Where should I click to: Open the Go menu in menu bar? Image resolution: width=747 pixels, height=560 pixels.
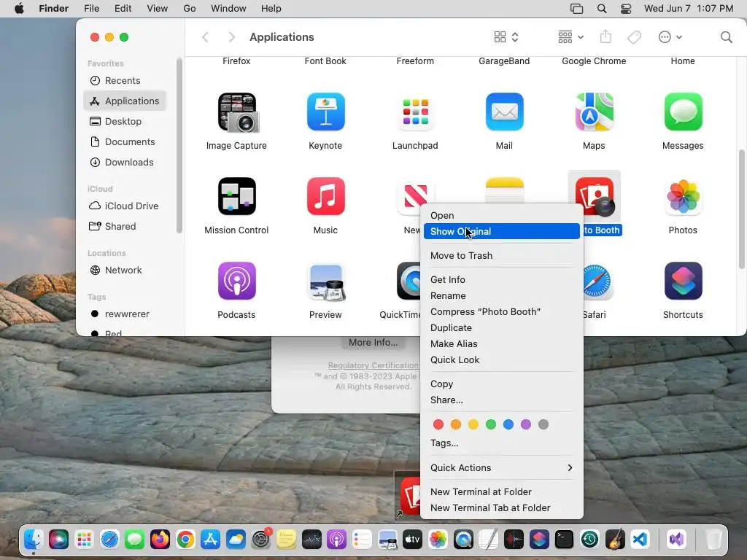pos(190,9)
